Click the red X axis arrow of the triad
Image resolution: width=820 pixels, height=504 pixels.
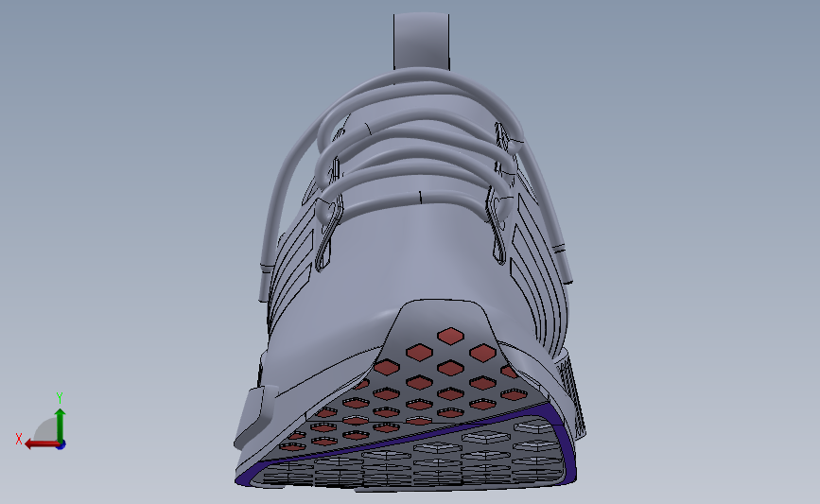click(x=42, y=444)
